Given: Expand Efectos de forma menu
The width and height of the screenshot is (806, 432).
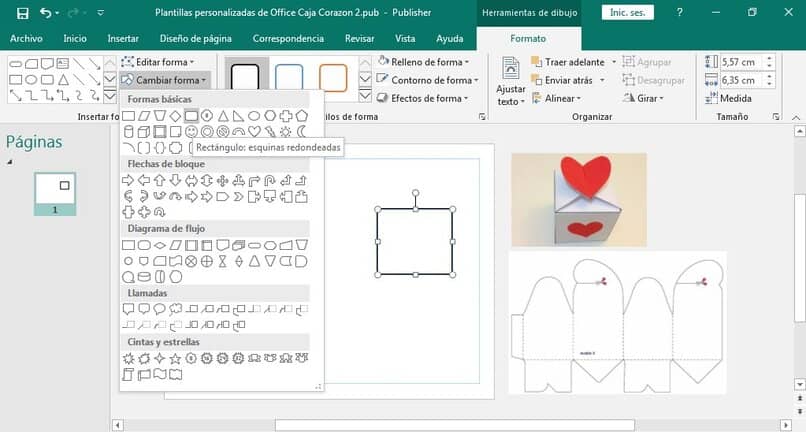Looking at the screenshot, I should 422,98.
